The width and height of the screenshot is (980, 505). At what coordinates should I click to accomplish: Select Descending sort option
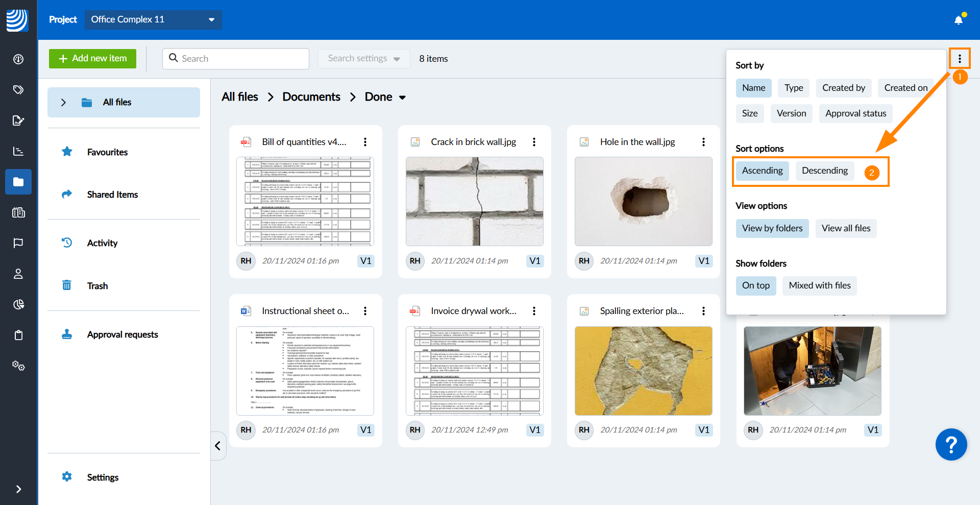(824, 171)
